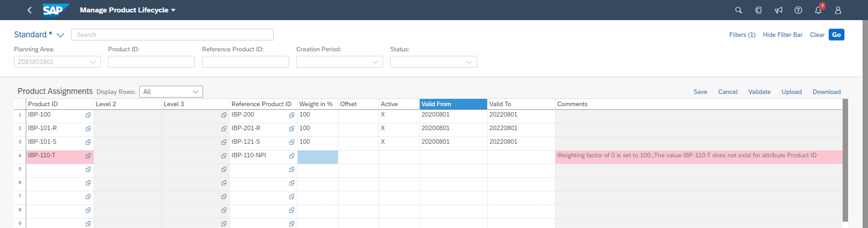The height and width of the screenshot is (228, 868).
Task: Click the SAP logo
Action: pos(55,10)
